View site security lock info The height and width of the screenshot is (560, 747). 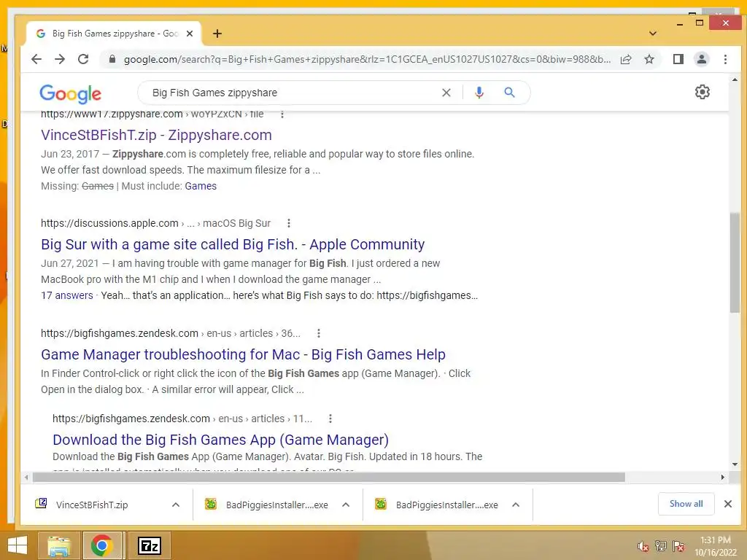pos(112,59)
